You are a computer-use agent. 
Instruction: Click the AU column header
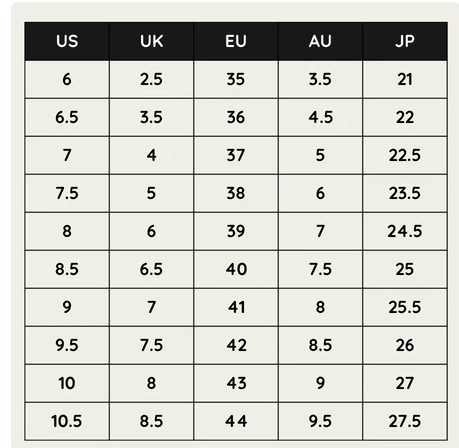(x=320, y=41)
